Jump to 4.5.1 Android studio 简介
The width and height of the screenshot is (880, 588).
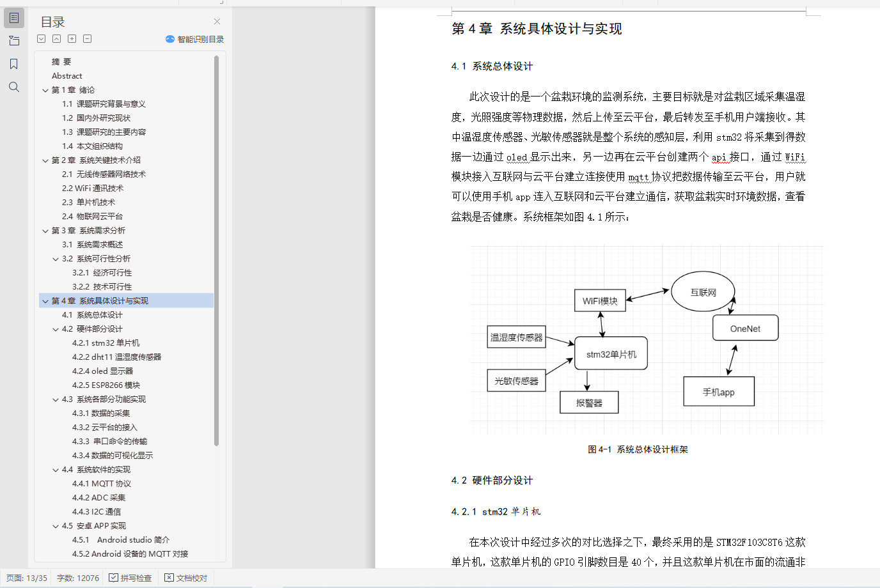click(x=120, y=540)
